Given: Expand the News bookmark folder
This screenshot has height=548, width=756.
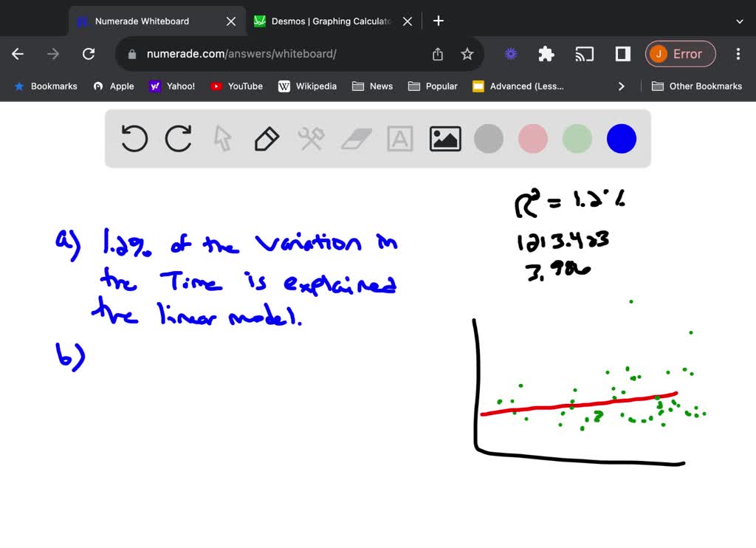Looking at the screenshot, I should (x=372, y=86).
